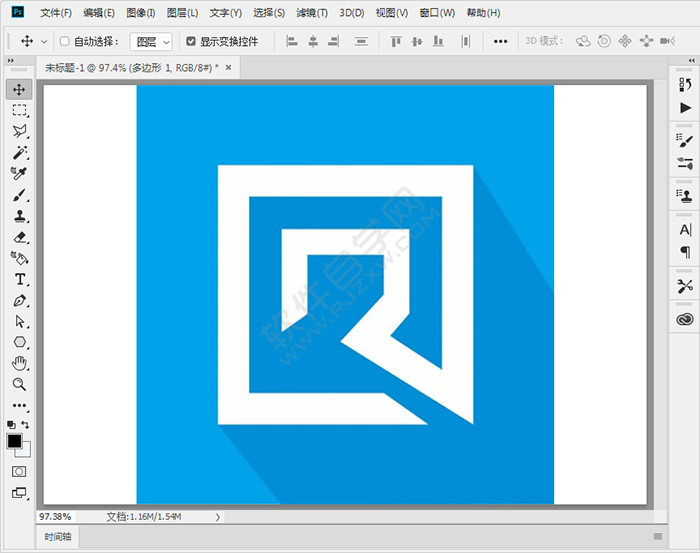Image resolution: width=700 pixels, height=553 pixels.
Task: Select the Horizontal Type tool
Action: (19, 279)
